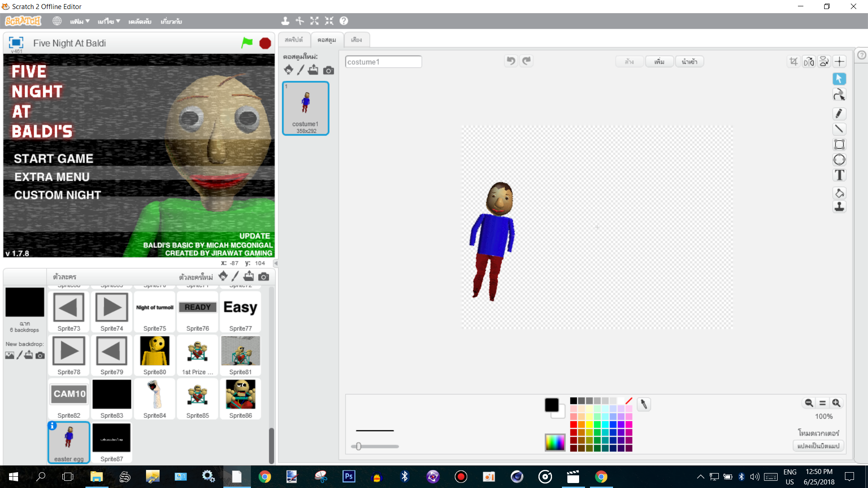This screenshot has height=488, width=868.
Task: Select the red color swatch in the palette
Action: pyautogui.click(x=573, y=424)
